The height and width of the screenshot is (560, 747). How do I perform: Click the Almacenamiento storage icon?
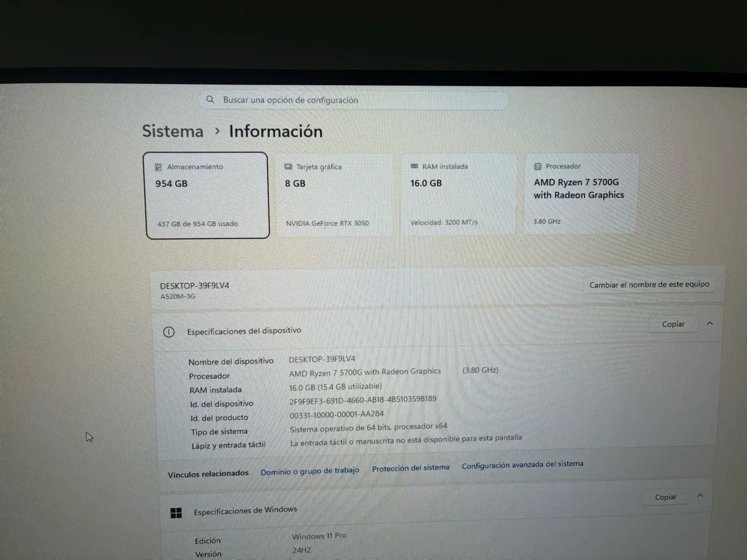[158, 167]
